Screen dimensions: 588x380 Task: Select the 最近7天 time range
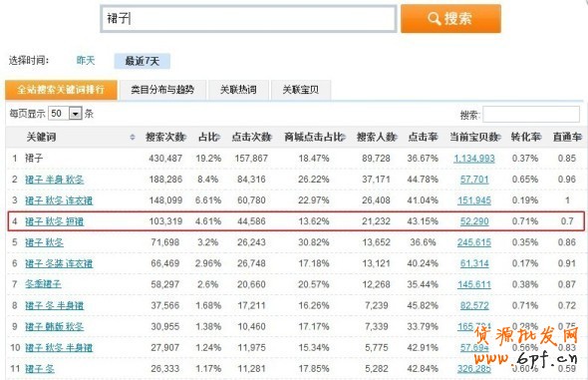point(143,61)
